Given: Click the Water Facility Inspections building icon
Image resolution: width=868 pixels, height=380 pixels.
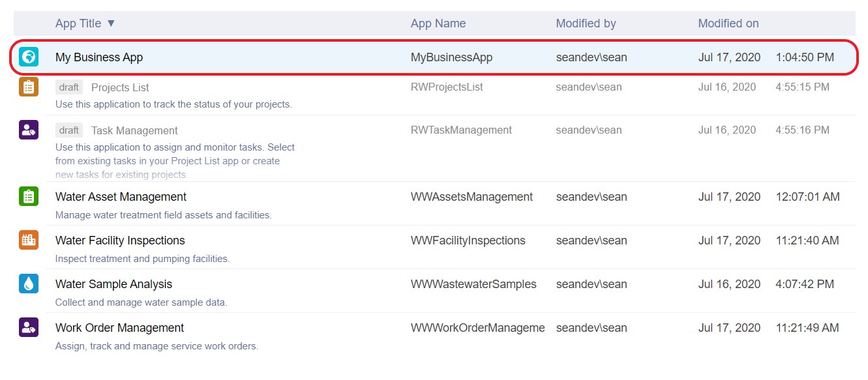Looking at the screenshot, I should tap(29, 240).
